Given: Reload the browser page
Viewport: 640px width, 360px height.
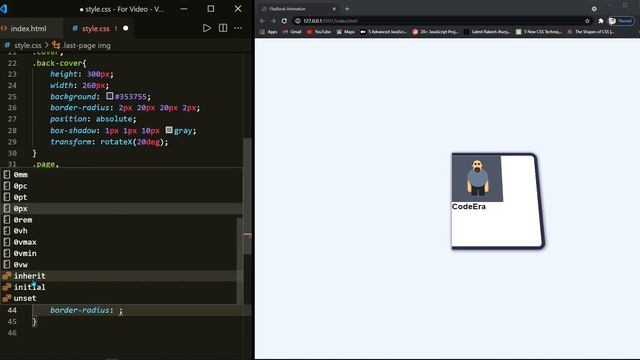Looking at the screenshot, I should (284, 21).
